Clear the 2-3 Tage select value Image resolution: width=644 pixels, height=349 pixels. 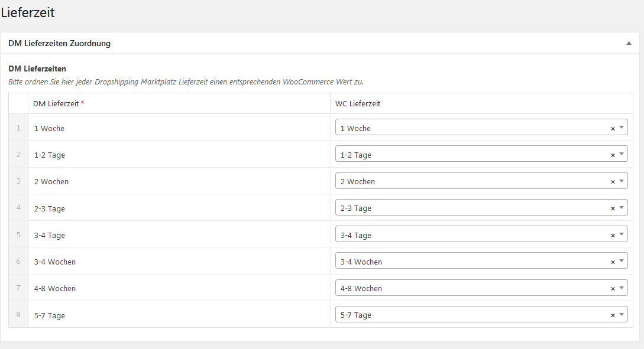pyautogui.click(x=613, y=208)
